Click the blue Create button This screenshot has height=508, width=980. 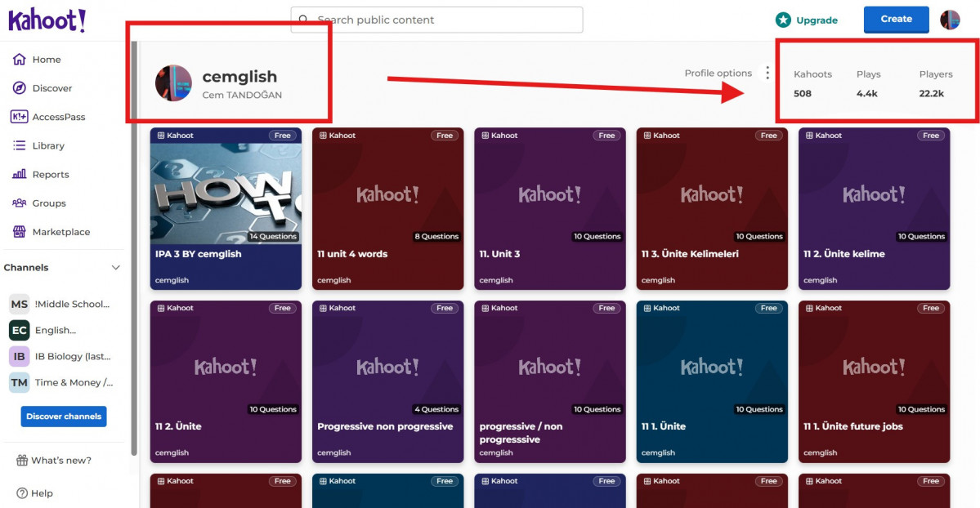896,19
